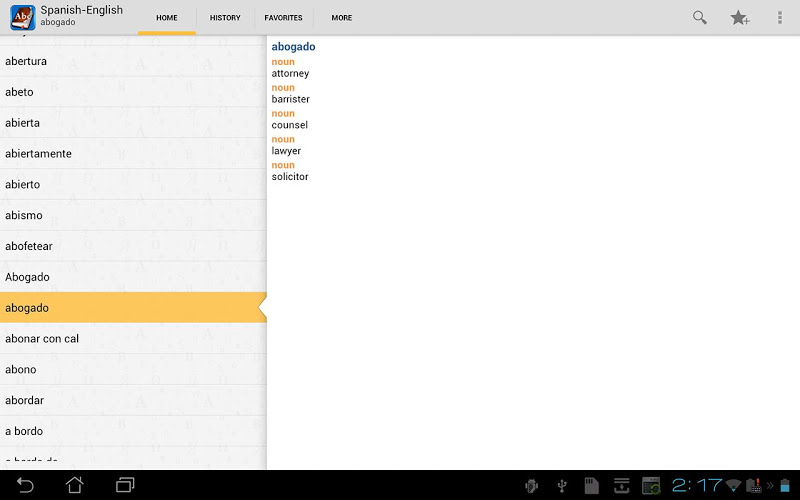Image resolution: width=800 pixels, height=500 pixels.
Task: Tap the Spanish-English title text
Action: 82,10
